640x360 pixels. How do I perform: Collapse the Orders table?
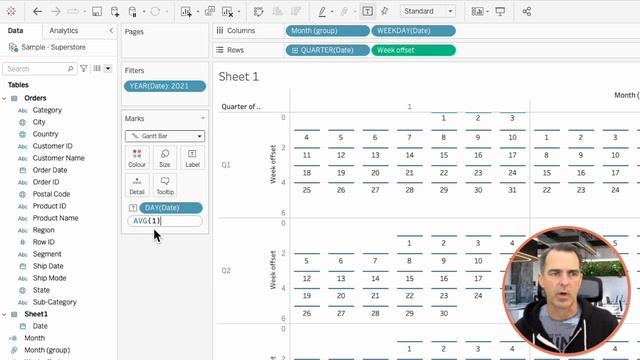4,98
